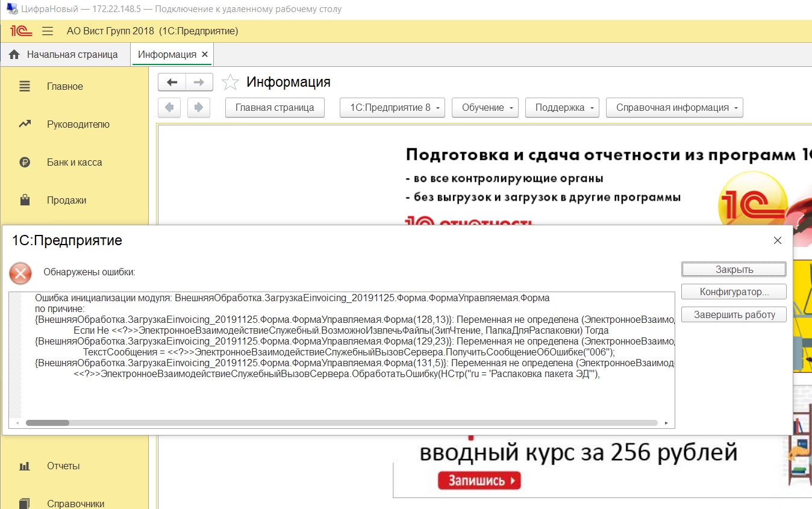Click the scrollbar right arrow in error box

[x=666, y=423]
